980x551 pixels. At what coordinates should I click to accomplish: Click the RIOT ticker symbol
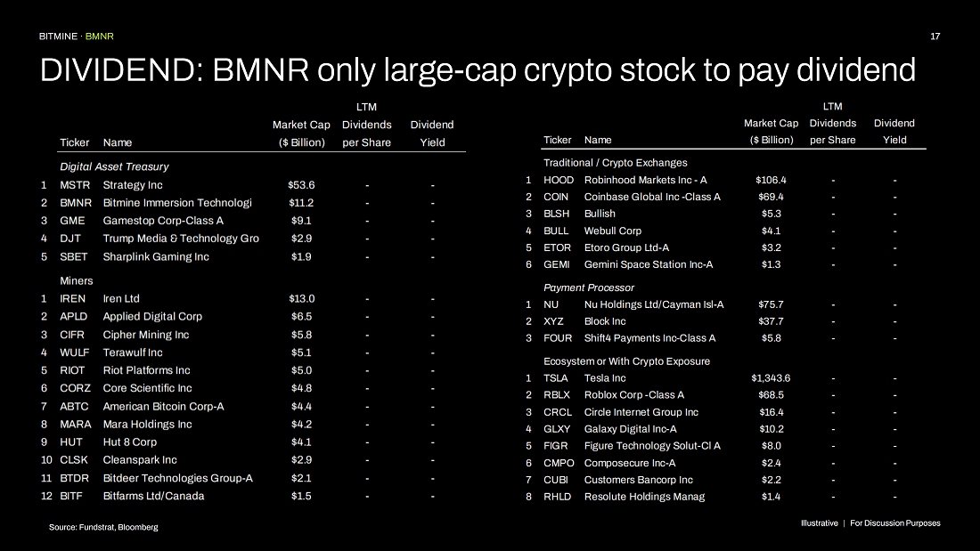click(72, 370)
